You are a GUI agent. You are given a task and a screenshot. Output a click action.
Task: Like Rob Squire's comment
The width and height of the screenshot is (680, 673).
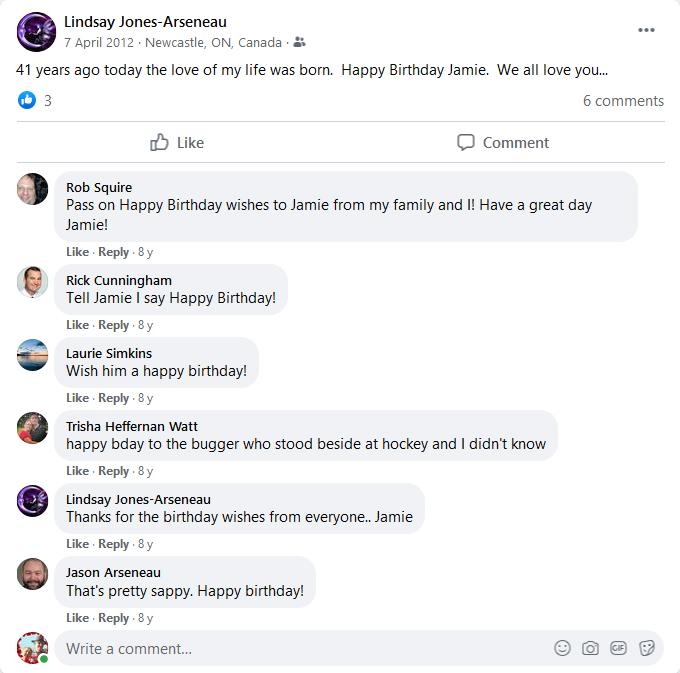pyautogui.click(x=77, y=252)
